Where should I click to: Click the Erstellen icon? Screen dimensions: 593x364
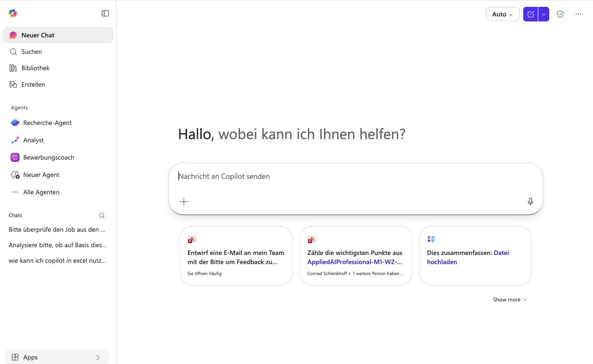click(13, 84)
